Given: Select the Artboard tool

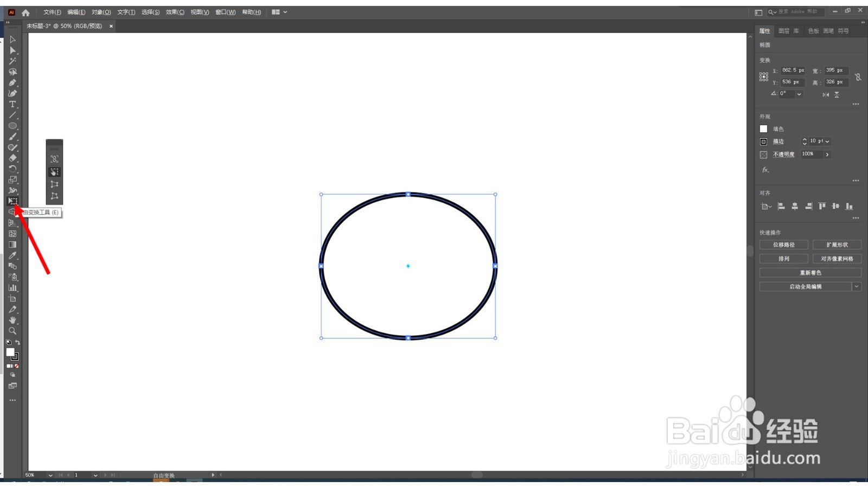Looking at the screenshot, I should point(12,299).
